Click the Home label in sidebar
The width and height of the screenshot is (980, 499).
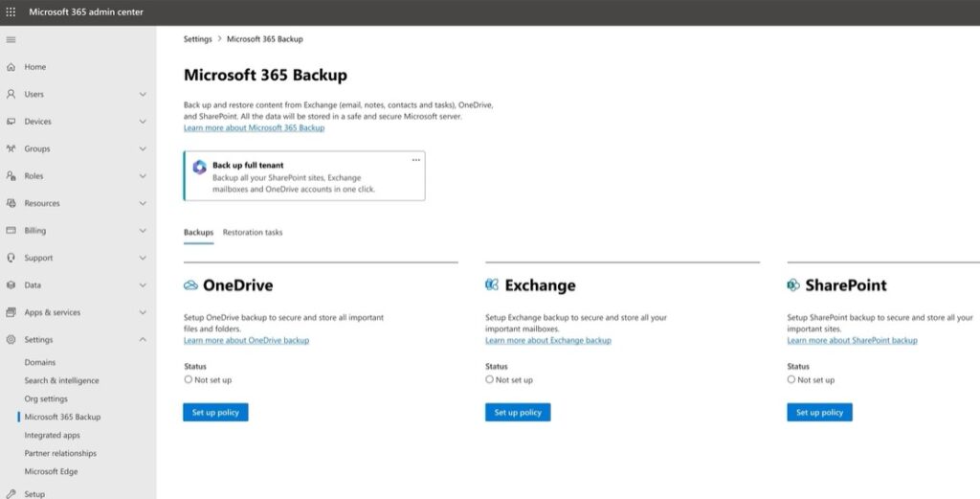pos(35,67)
